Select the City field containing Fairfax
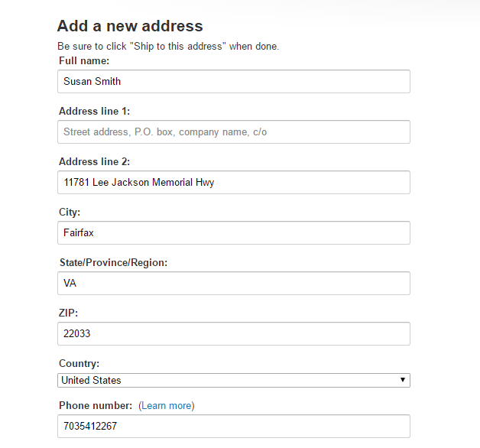 (x=233, y=232)
